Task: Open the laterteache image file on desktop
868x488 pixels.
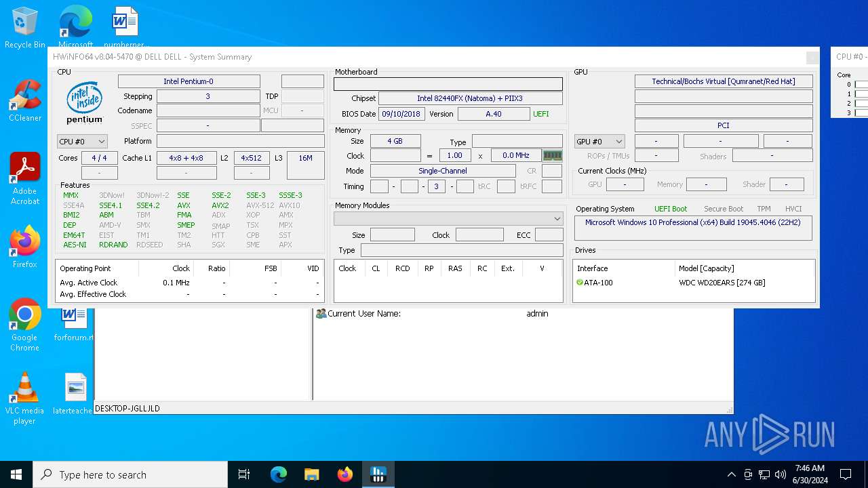Action: pos(75,394)
